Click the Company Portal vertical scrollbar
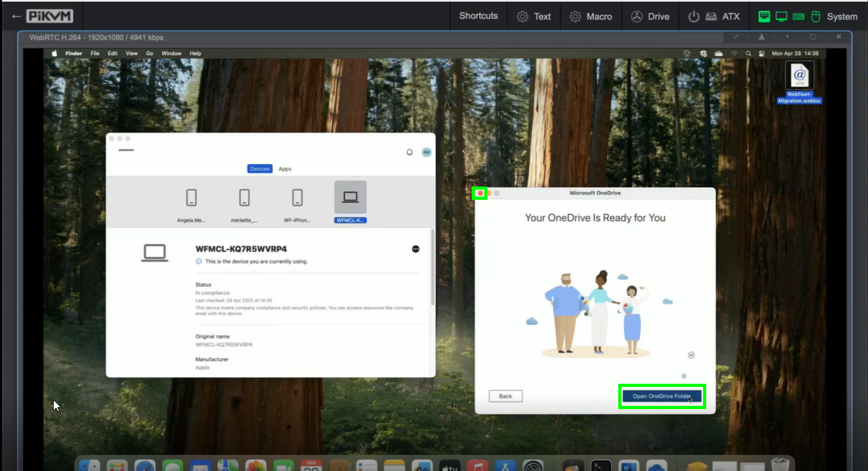The image size is (868, 471). point(432,268)
